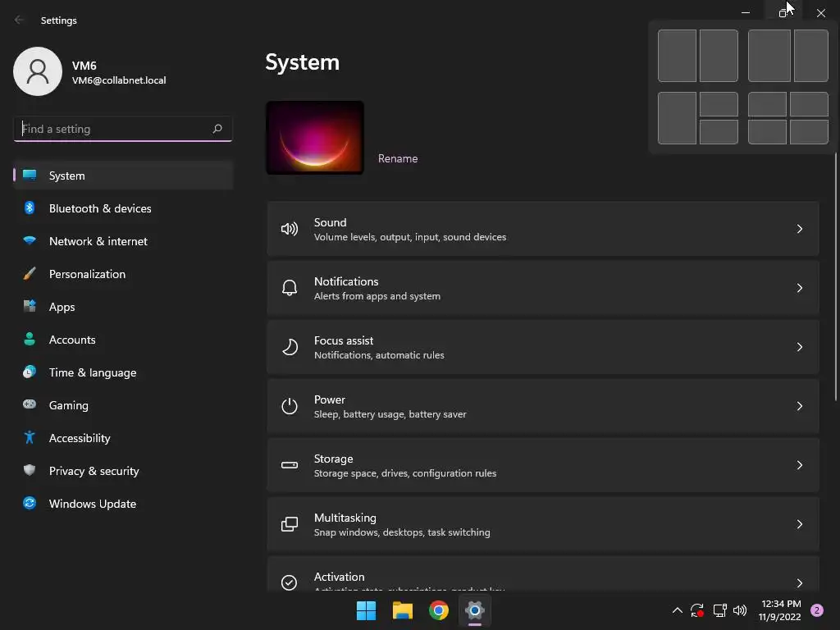The image size is (840, 630).
Task: Click the back arrow in Settings title bar
Action: pos(19,20)
